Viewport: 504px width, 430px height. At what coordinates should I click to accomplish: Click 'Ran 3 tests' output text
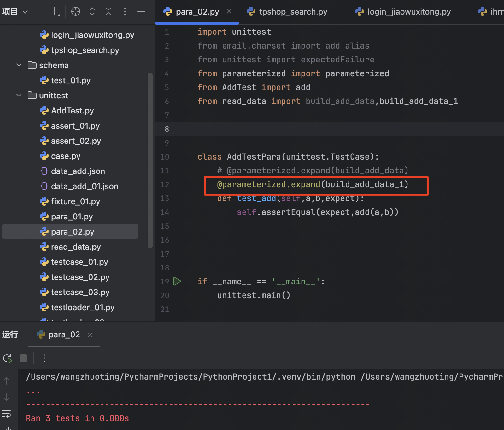point(78,418)
